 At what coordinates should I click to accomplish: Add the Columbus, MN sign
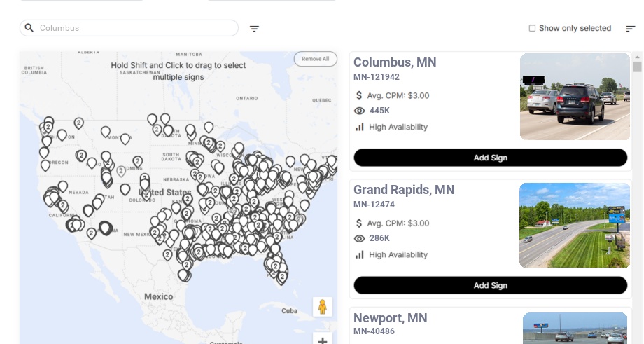[x=490, y=158]
